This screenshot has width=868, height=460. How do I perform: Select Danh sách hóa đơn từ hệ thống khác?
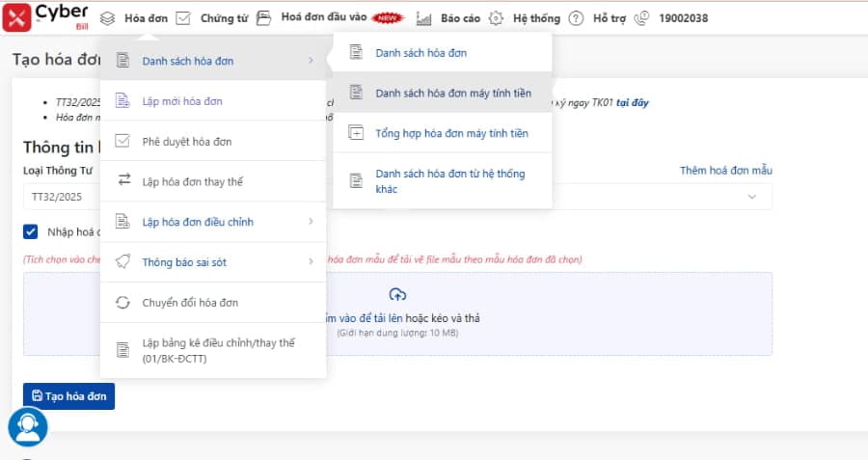point(443,181)
